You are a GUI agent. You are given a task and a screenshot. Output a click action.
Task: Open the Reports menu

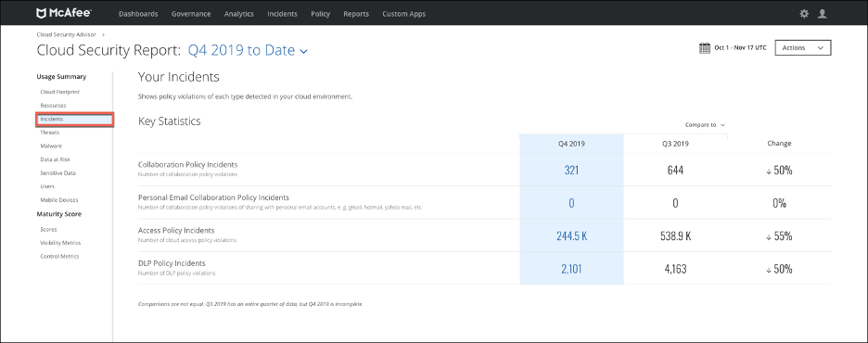tap(356, 14)
